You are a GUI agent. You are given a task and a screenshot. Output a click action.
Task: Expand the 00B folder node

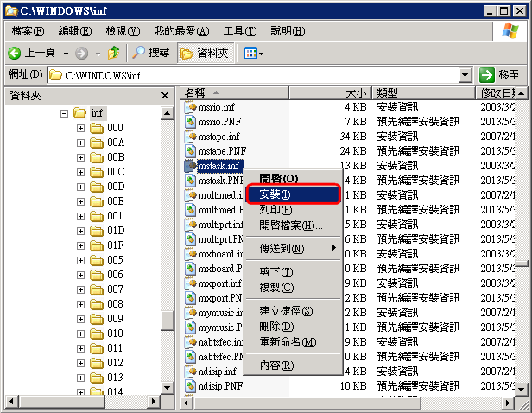tap(80, 157)
